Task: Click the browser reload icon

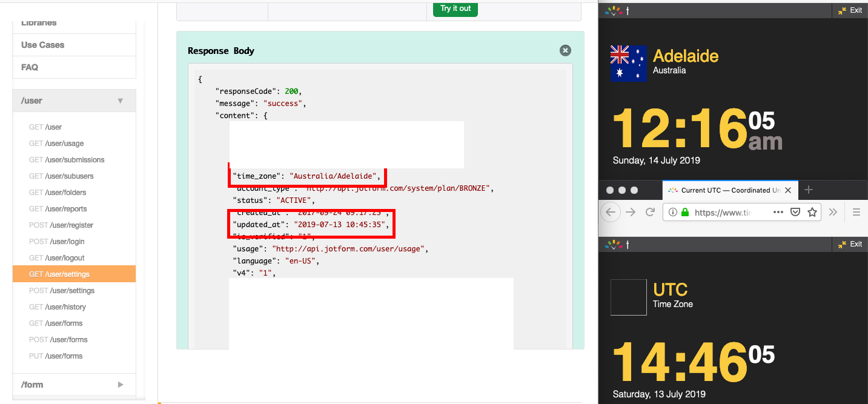Action: [x=650, y=212]
